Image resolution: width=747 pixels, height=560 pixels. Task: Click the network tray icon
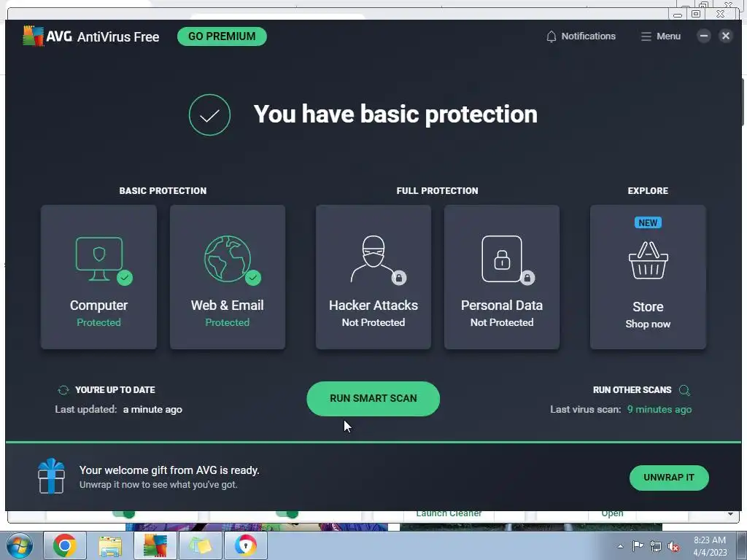(x=656, y=547)
